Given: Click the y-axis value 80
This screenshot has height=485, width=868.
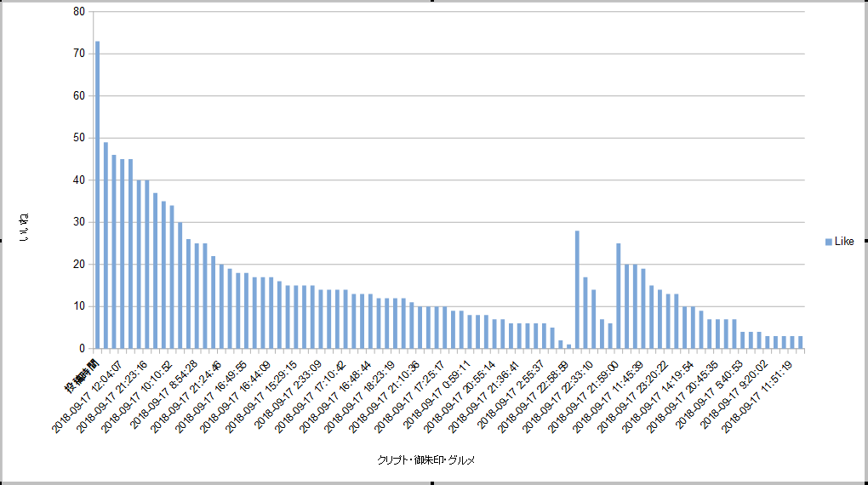Looking at the screenshot, I should pyautogui.click(x=78, y=12).
